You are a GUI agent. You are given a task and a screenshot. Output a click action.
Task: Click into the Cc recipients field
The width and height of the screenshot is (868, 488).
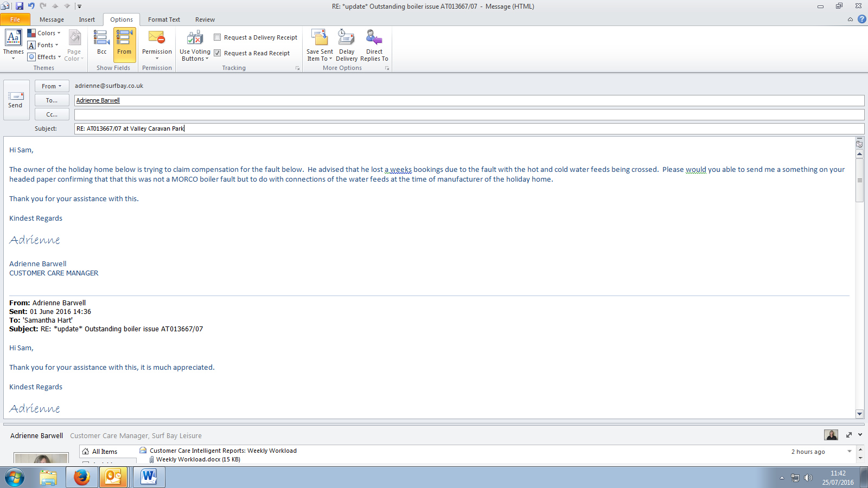pos(469,114)
